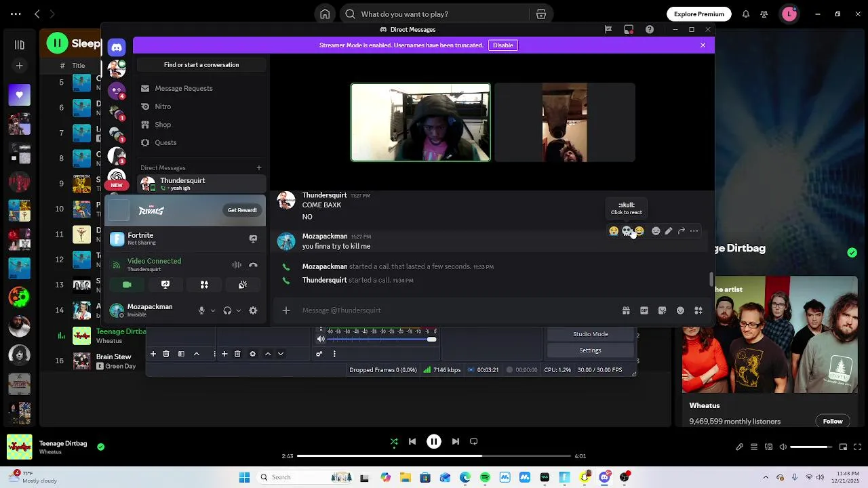Attach a file with the plus icon
This screenshot has width=868, height=488.
(x=286, y=310)
